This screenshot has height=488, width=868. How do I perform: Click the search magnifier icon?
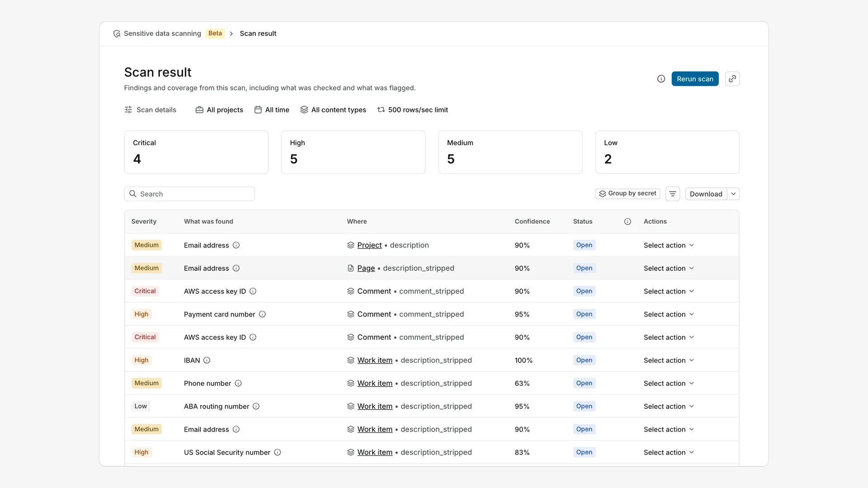coord(133,194)
